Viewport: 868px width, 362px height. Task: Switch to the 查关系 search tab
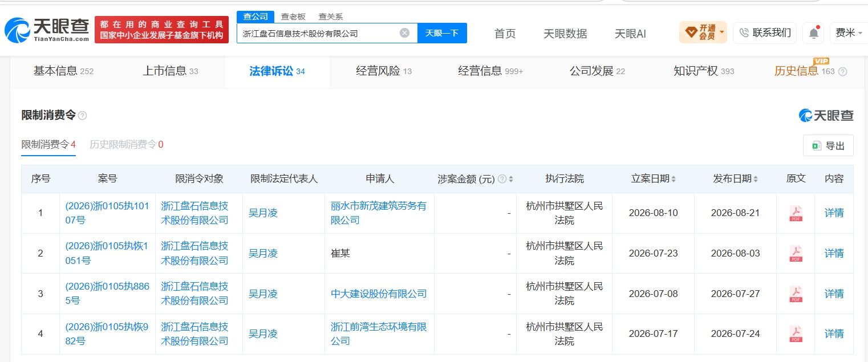pyautogui.click(x=331, y=17)
